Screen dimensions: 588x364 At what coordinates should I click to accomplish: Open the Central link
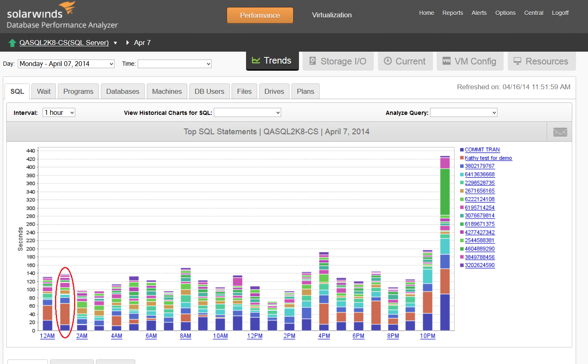pyautogui.click(x=534, y=13)
